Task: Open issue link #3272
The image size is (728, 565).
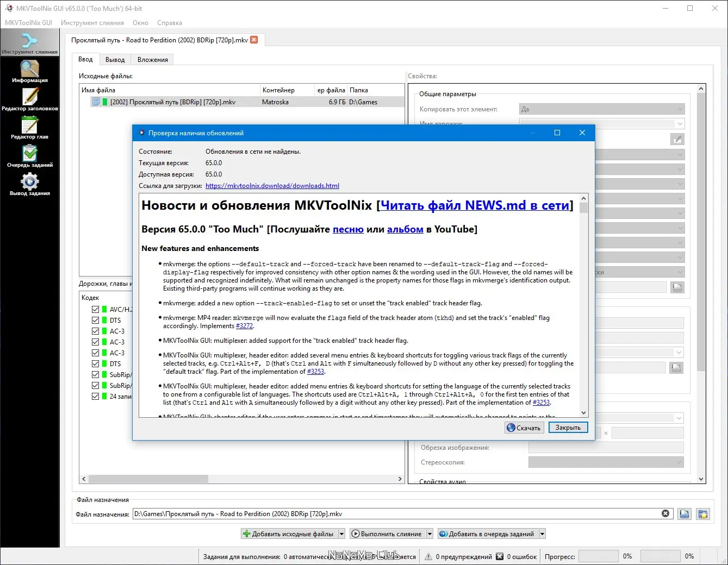Action: click(x=244, y=326)
